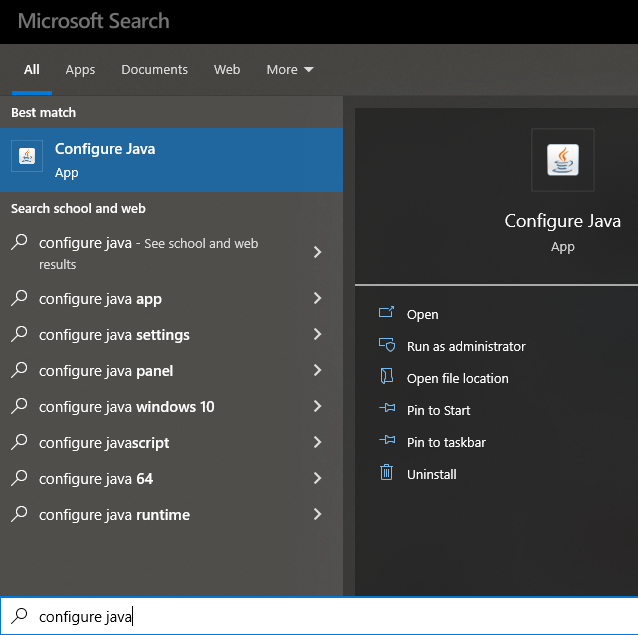
Task: Click the magnifier icon beside See school and web results
Action: [19, 242]
